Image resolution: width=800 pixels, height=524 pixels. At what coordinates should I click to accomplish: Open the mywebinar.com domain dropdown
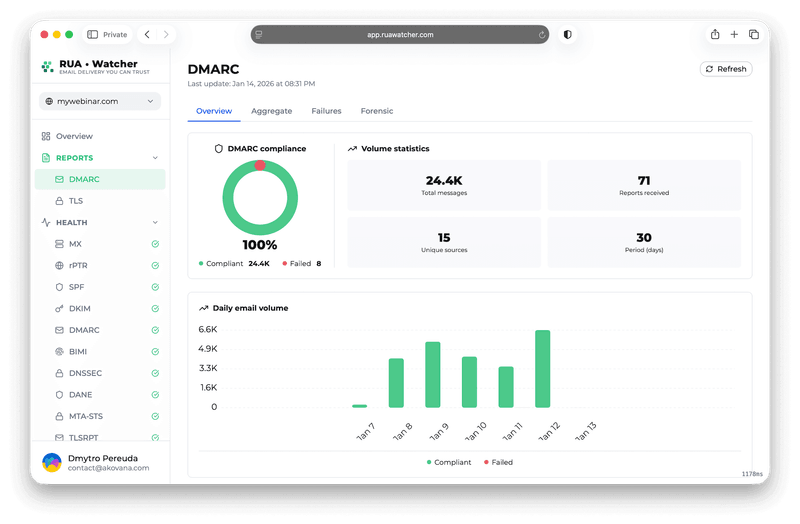click(100, 101)
